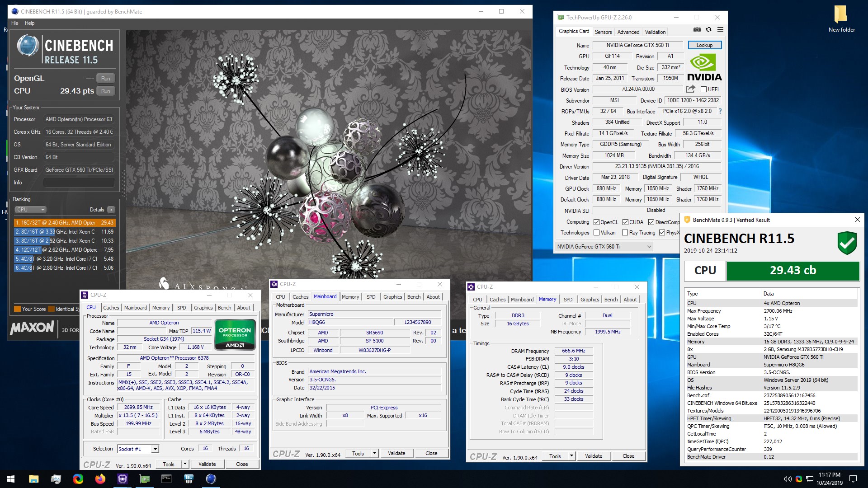Open the New folder desktop icon
This screenshot has height=488, width=868.
tap(841, 19)
